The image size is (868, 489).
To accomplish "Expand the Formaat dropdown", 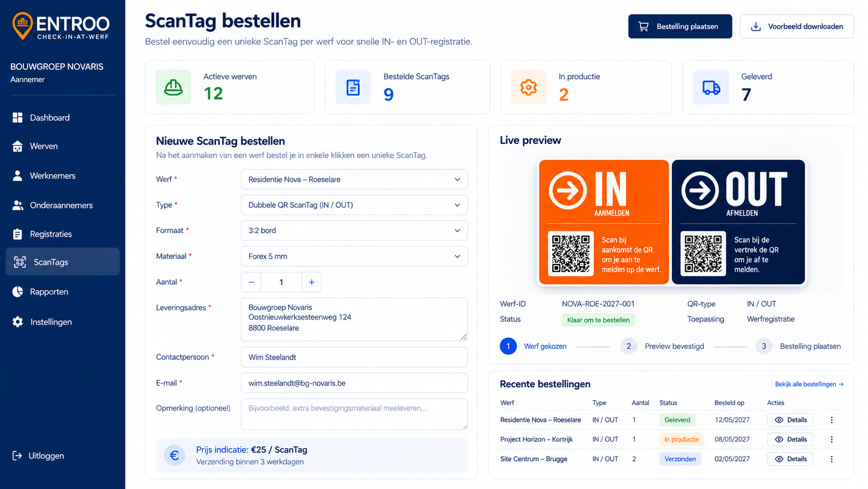I will (354, 230).
